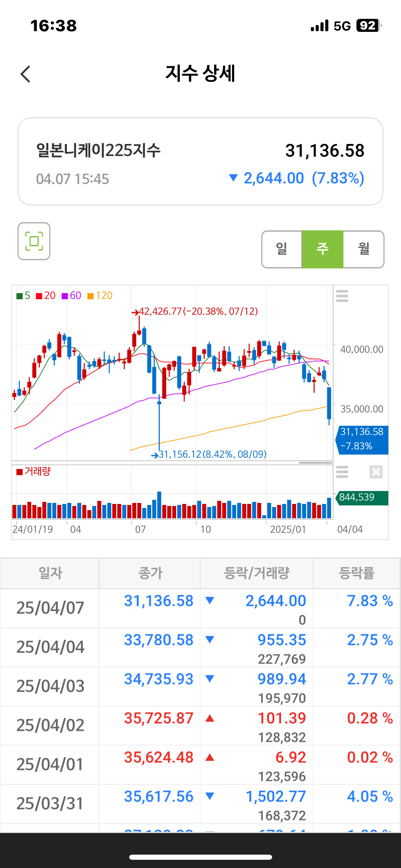The width and height of the screenshot is (401, 868).
Task: Tap closing price 35,617.56
Action: point(159,796)
